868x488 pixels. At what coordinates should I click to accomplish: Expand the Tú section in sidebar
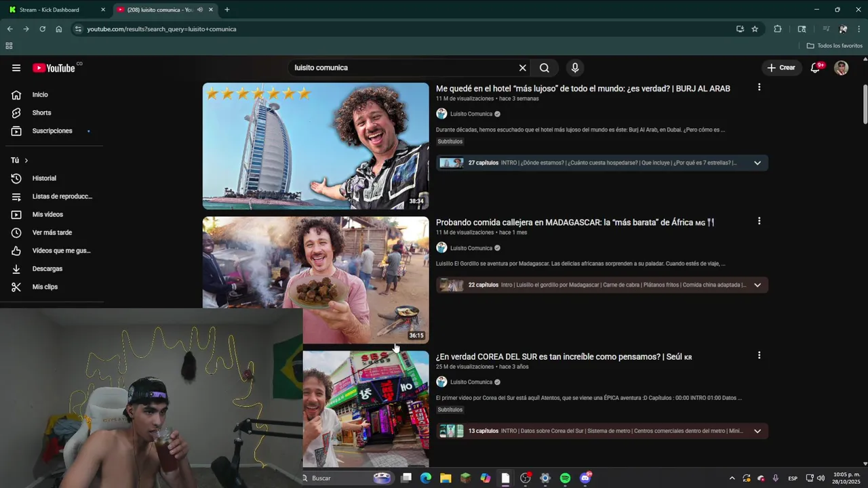tap(19, 160)
